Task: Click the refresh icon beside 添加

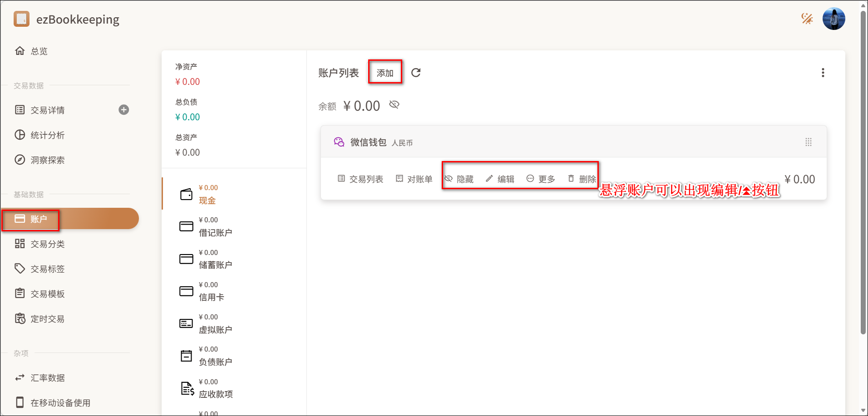Action: click(x=416, y=73)
